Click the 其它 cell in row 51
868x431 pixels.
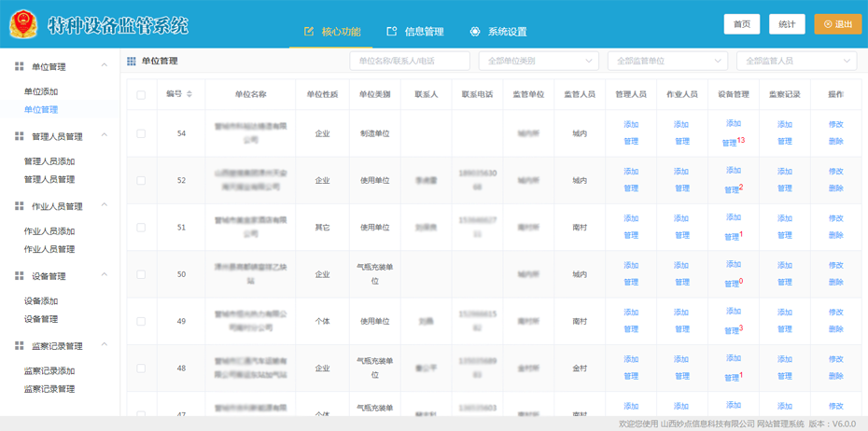pyautogui.click(x=322, y=228)
